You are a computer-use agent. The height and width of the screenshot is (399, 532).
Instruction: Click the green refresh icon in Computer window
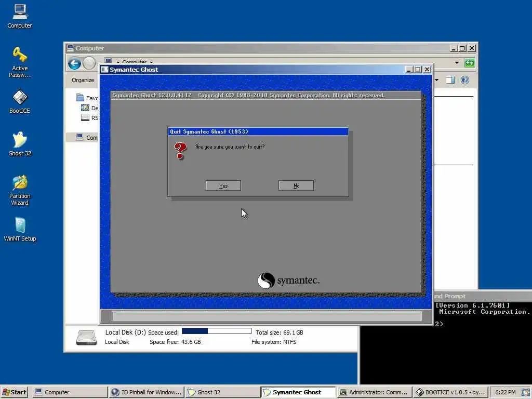click(470, 63)
